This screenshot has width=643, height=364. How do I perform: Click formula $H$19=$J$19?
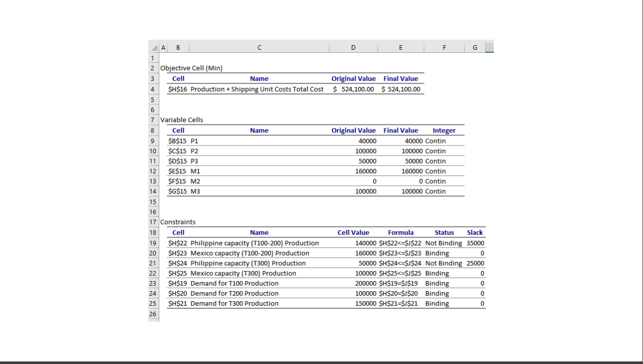point(398,283)
